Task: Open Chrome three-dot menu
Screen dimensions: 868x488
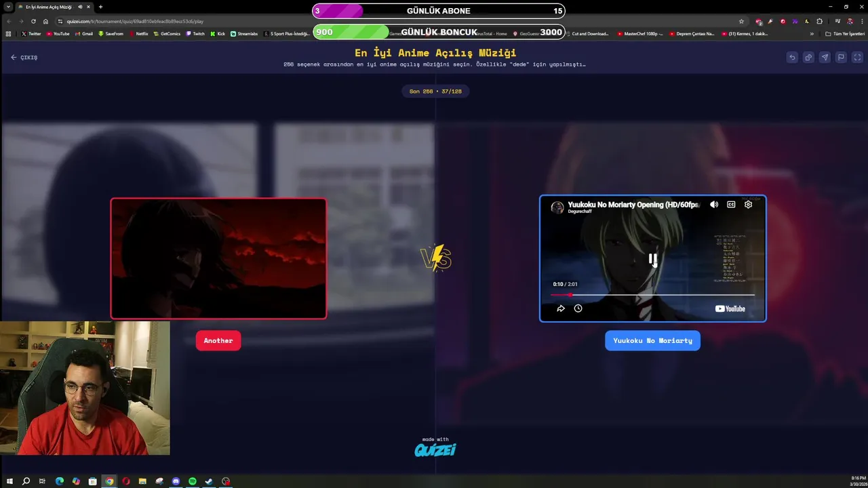Action: coord(861,21)
